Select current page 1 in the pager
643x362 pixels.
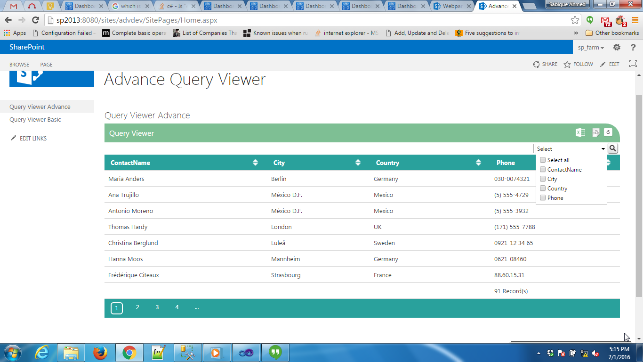[x=116, y=307]
